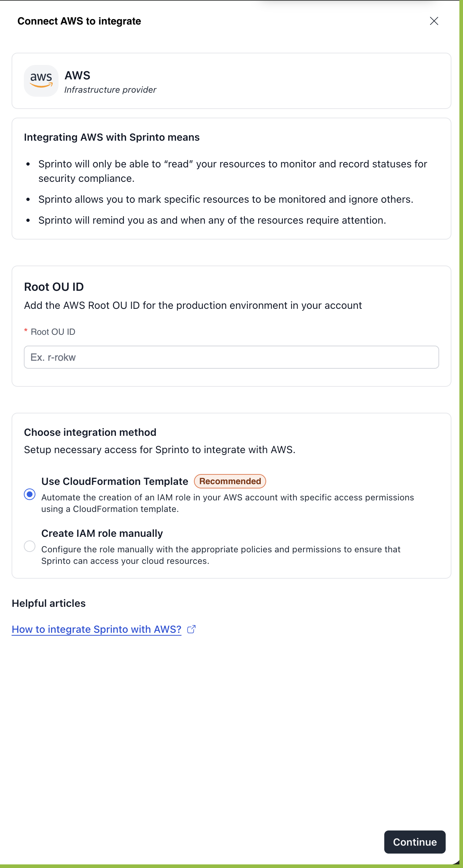
Task: Choose the Create IAM role manually radio button
Action: tap(30, 546)
